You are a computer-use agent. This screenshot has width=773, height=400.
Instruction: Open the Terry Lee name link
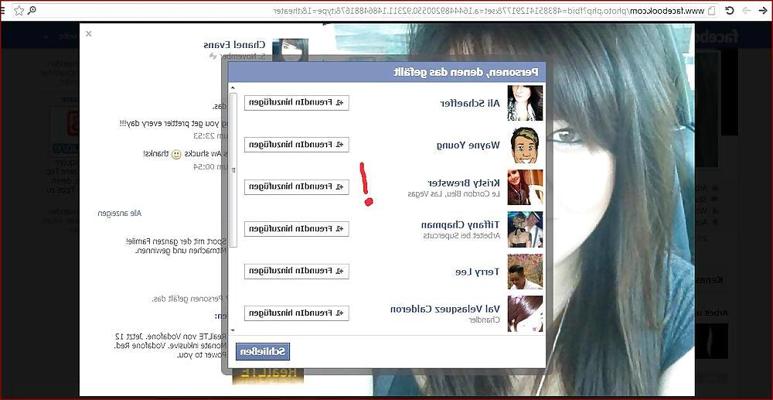click(477, 271)
